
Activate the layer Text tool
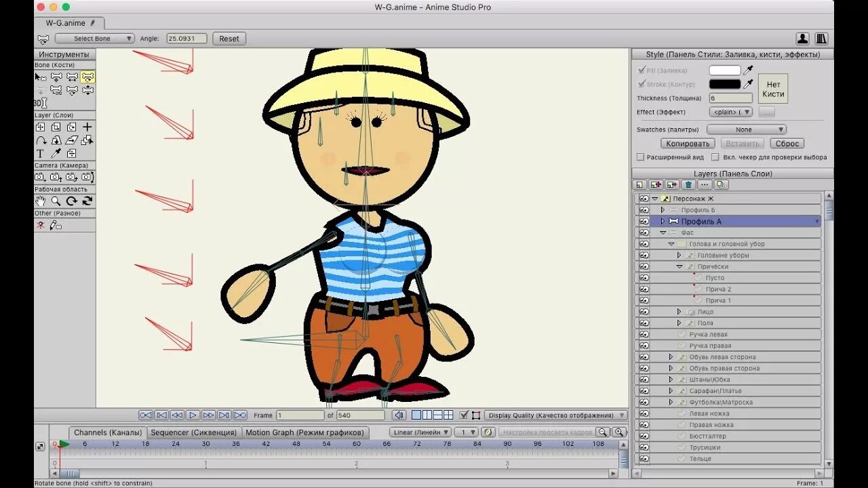pyautogui.click(x=40, y=153)
